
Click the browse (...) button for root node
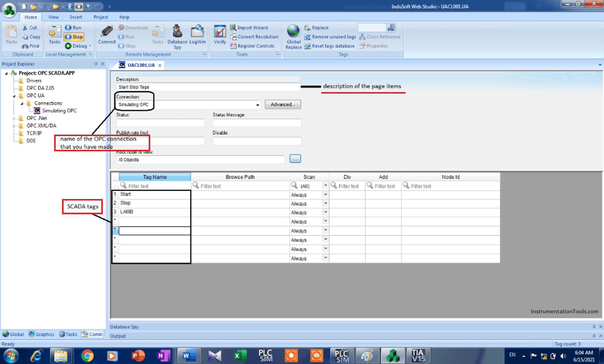[295, 159]
